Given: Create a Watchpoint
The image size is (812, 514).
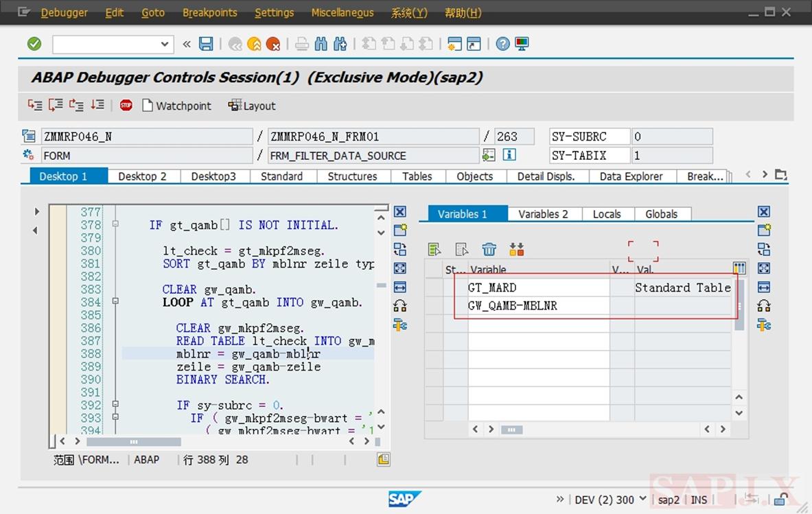Looking at the screenshot, I should 176,106.
